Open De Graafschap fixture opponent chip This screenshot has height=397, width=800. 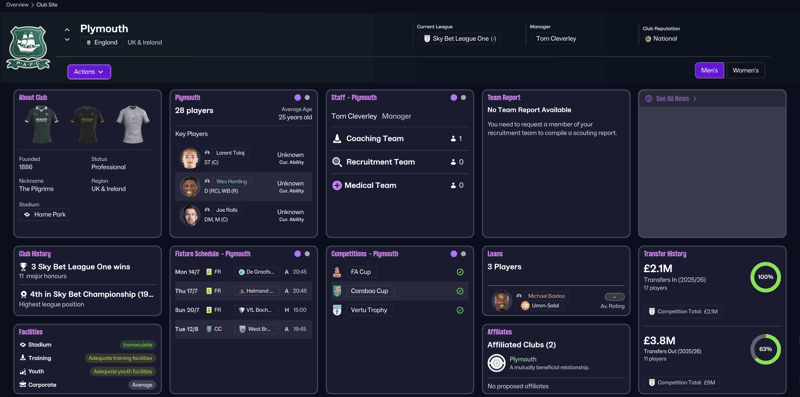257,272
